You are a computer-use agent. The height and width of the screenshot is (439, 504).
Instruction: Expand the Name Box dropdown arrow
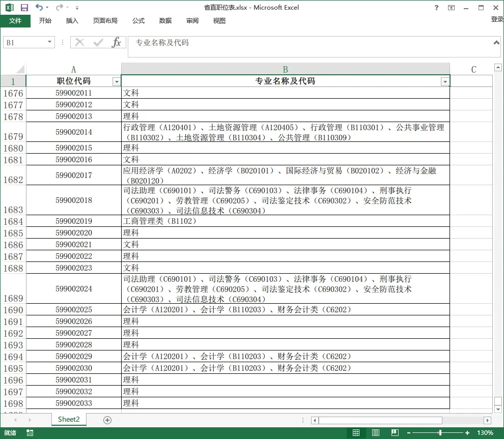click(49, 43)
